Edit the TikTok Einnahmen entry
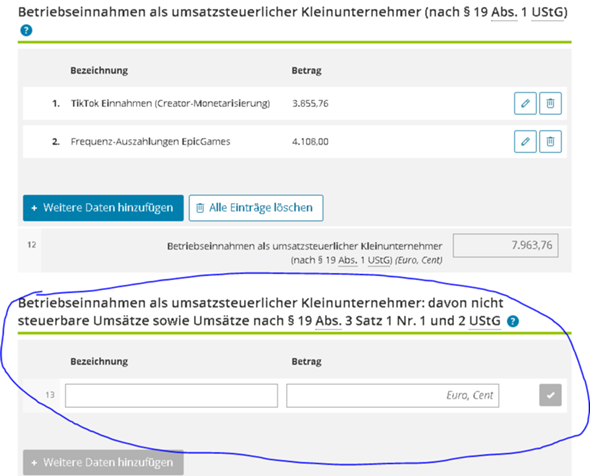The image size is (590, 476). pyautogui.click(x=525, y=103)
